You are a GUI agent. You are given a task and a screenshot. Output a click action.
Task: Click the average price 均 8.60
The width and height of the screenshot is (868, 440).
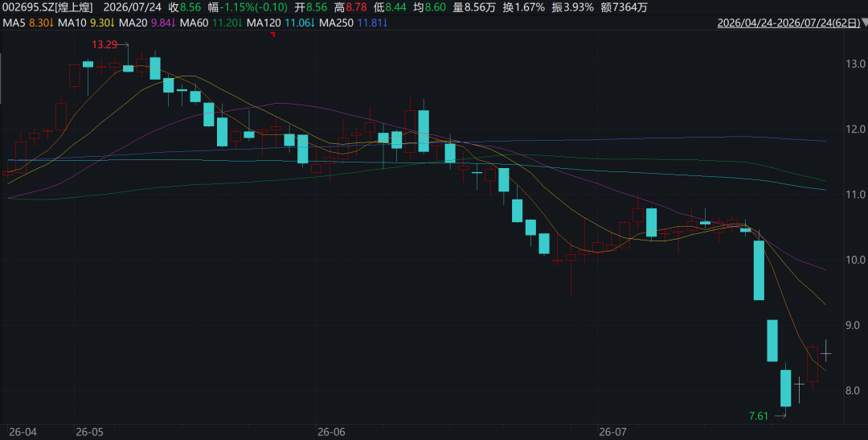point(429,7)
